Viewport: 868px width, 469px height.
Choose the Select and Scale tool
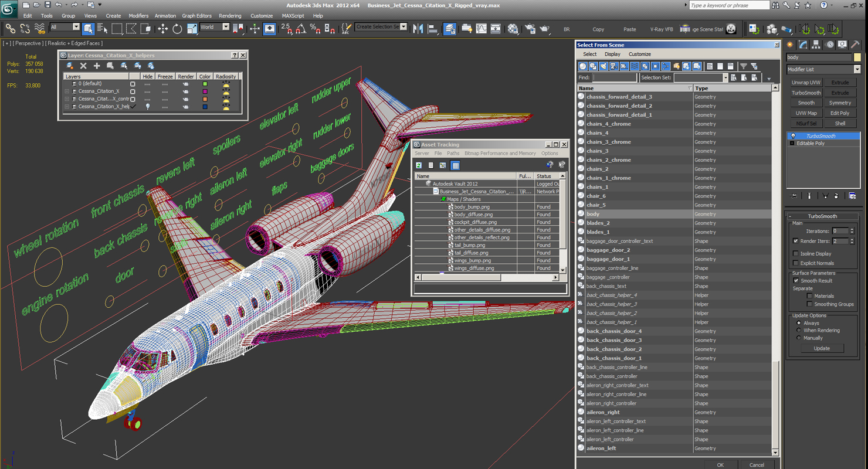pyautogui.click(x=192, y=28)
